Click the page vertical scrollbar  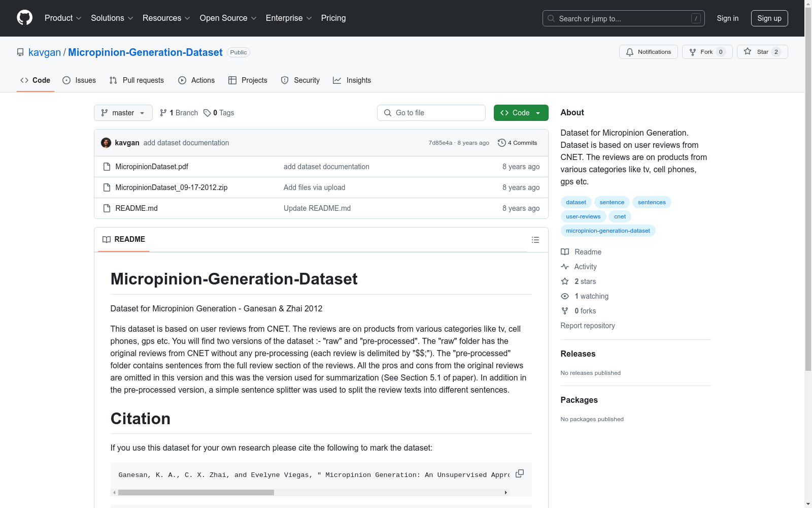[x=808, y=188]
